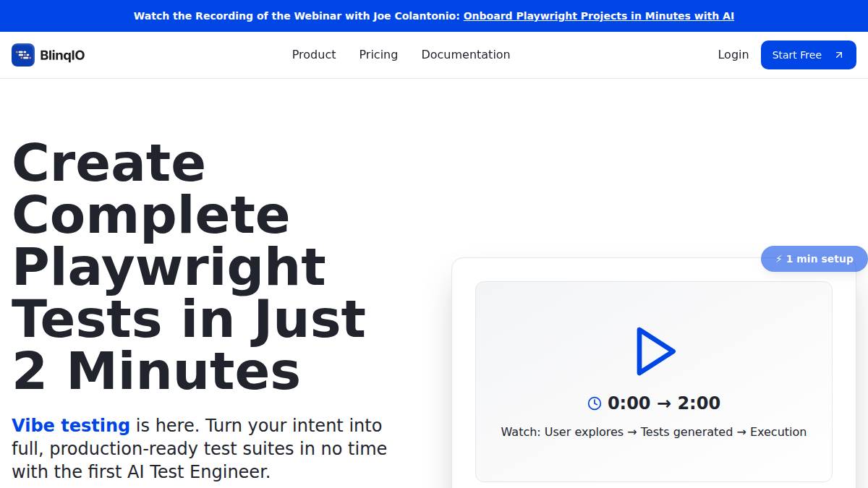Click the blue Vibe testing text
The width and height of the screenshot is (868, 488).
(x=71, y=425)
